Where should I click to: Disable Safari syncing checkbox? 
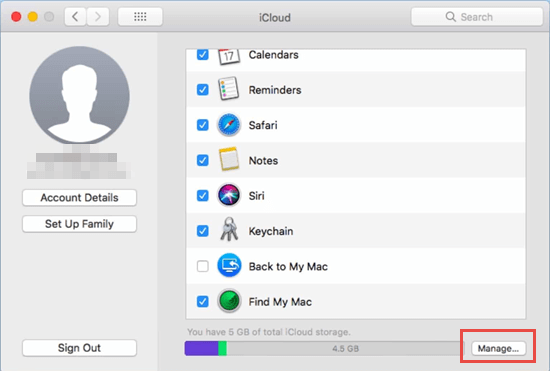(202, 125)
